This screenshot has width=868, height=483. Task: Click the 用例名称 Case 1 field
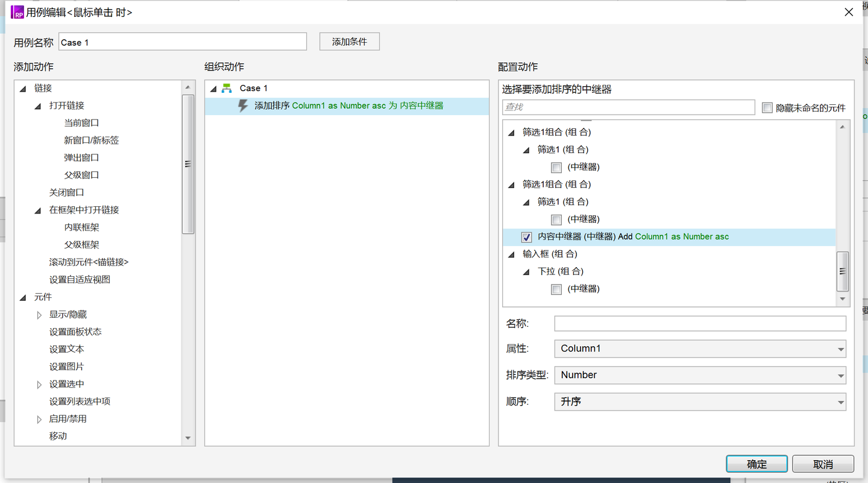183,42
